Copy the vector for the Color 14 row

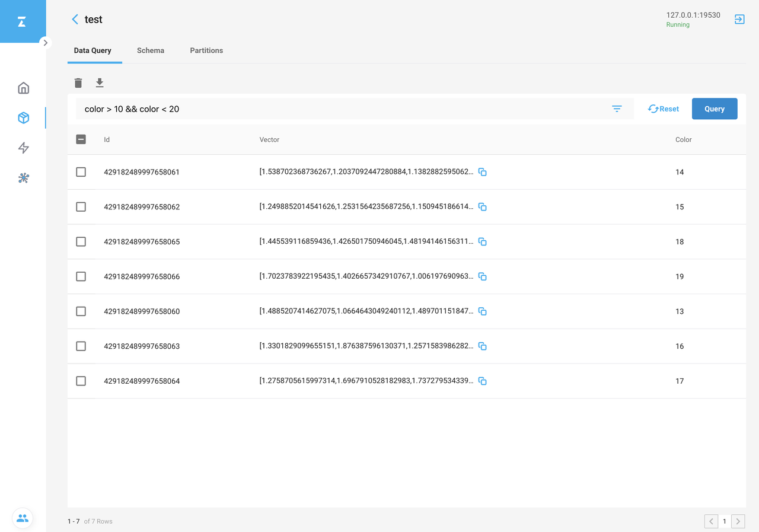click(483, 172)
